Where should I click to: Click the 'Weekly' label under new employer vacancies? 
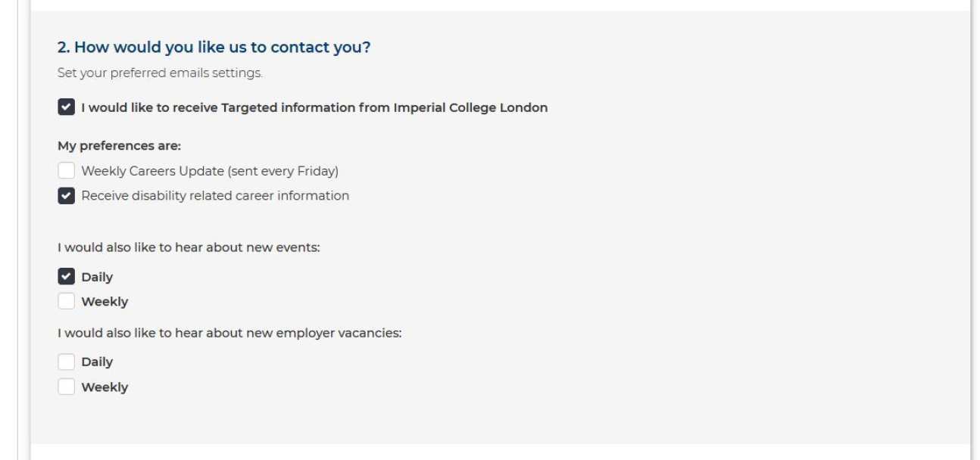coord(105,387)
